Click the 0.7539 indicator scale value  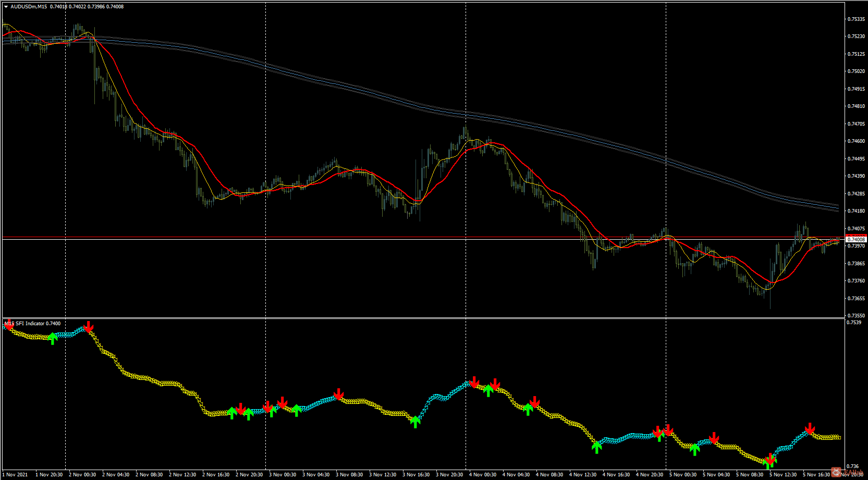pos(854,323)
